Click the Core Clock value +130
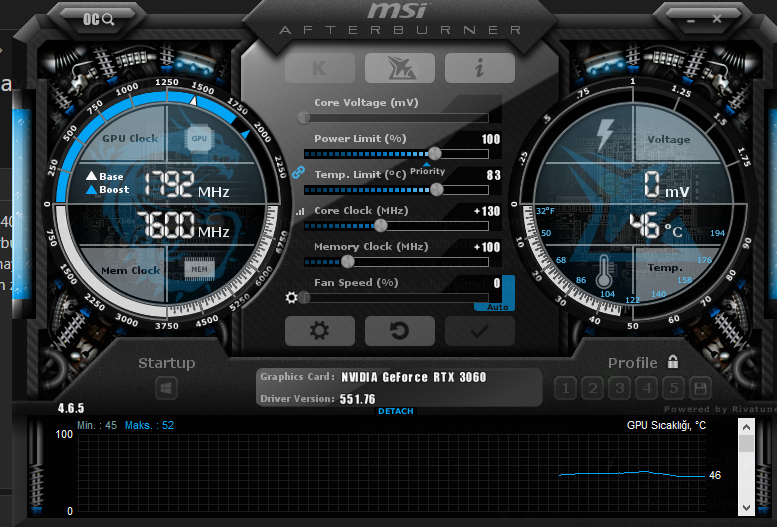Screen dimensions: 777x527 click(x=487, y=211)
